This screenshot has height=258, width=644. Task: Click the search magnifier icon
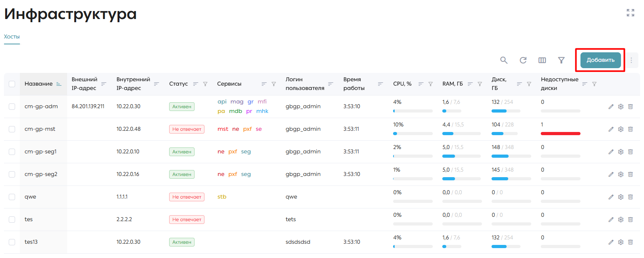(x=503, y=60)
